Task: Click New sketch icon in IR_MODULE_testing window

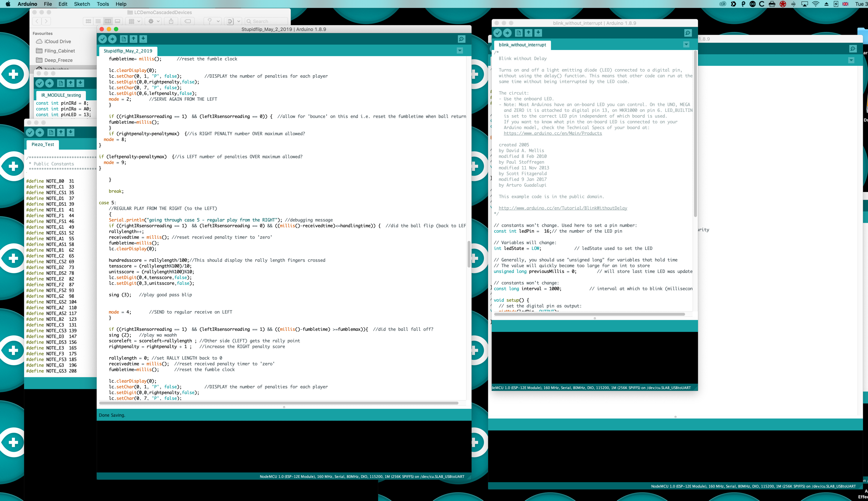Action: 61,83
